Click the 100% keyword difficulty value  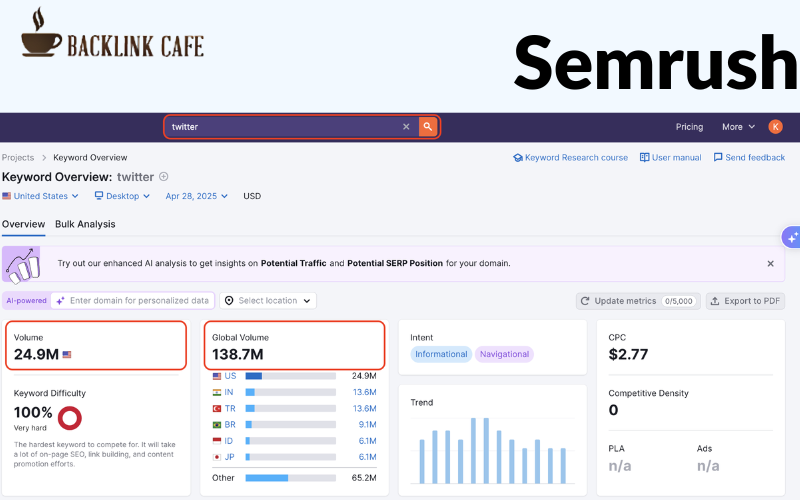coord(33,412)
